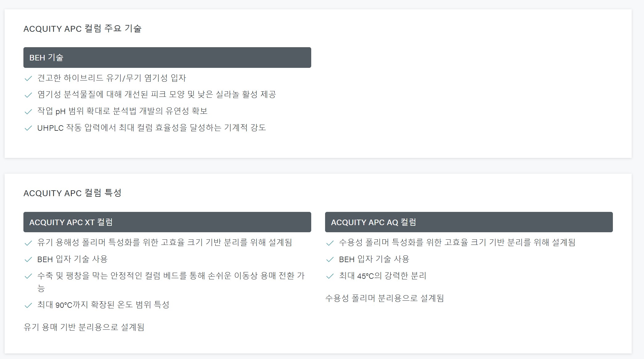Image resolution: width=644 pixels, height=359 pixels.
Task: Click the 'ACQUITY APC 컬럼 주요 기술' heading
Action: pos(82,29)
